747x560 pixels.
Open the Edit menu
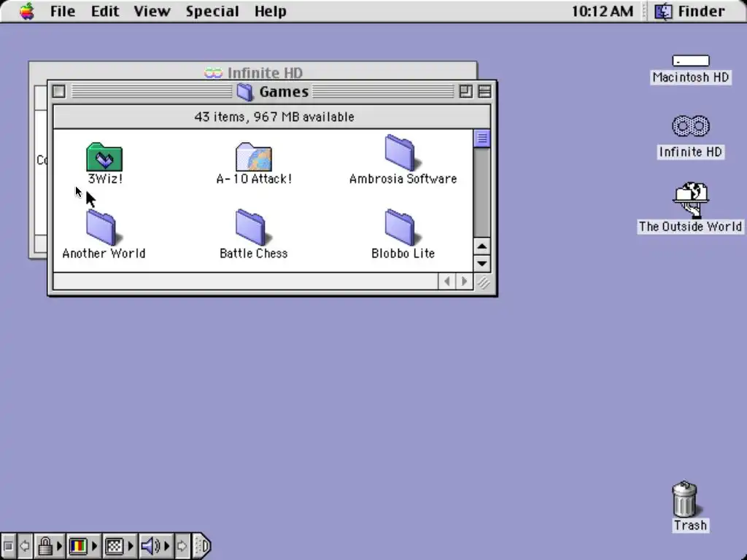(105, 11)
